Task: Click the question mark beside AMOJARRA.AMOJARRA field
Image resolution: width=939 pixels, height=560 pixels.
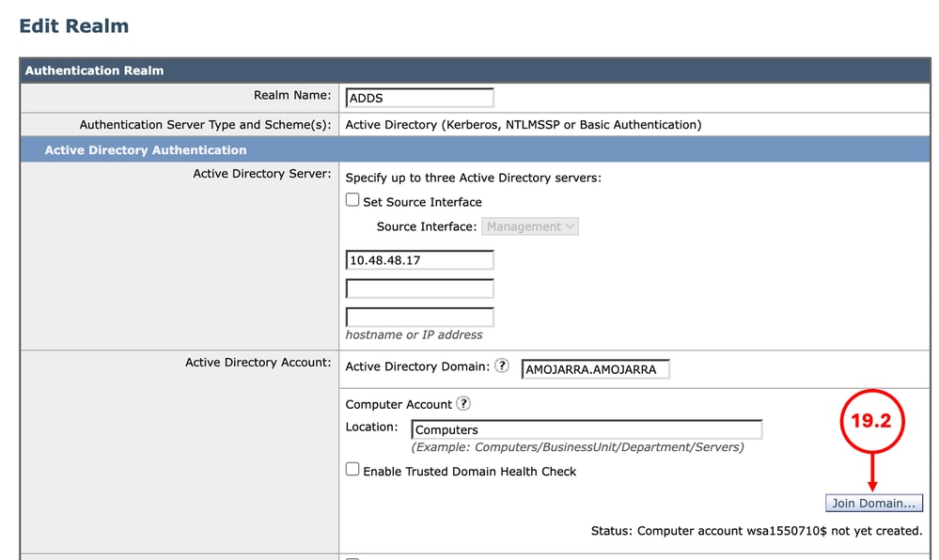Action: tap(502, 366)
